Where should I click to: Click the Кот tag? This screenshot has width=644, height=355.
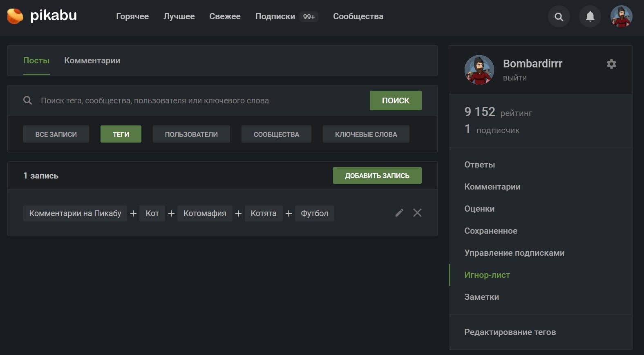click(x=152, y=213)
